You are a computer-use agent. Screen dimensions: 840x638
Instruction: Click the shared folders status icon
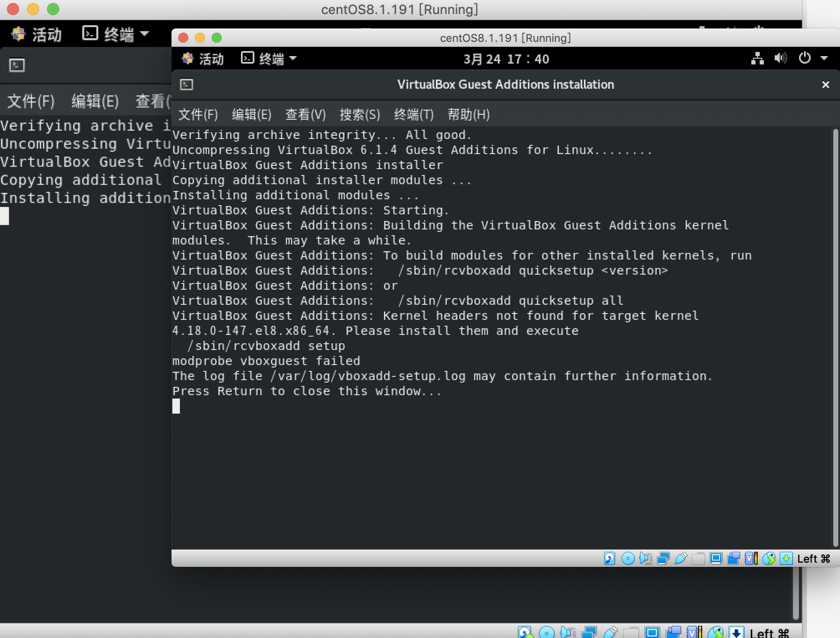[x=698, y=558]
